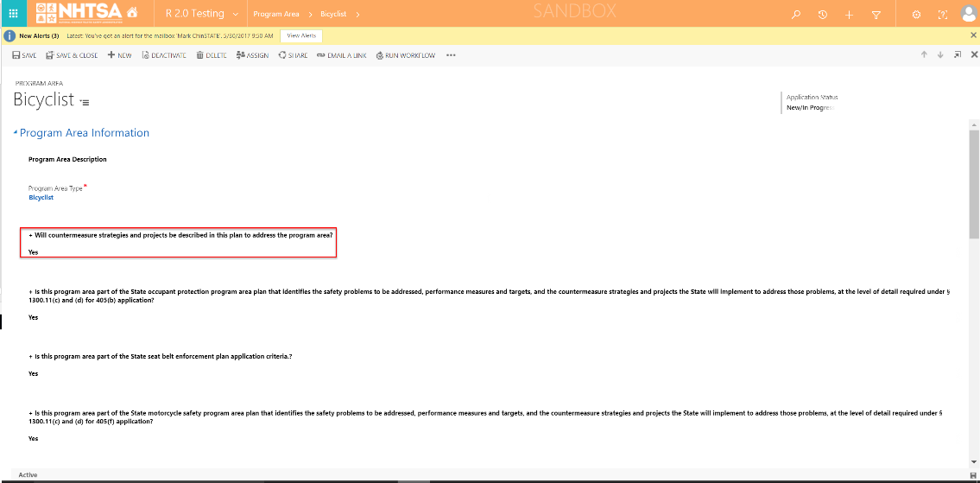The width and height of the screenshot is (980, 483).
Task: Click the New Alerts (3) label
Action: [39, 35]
